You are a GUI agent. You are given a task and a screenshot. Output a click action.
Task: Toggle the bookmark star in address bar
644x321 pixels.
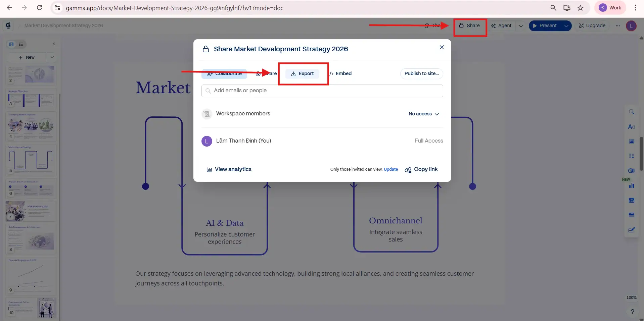coord(581,8)
